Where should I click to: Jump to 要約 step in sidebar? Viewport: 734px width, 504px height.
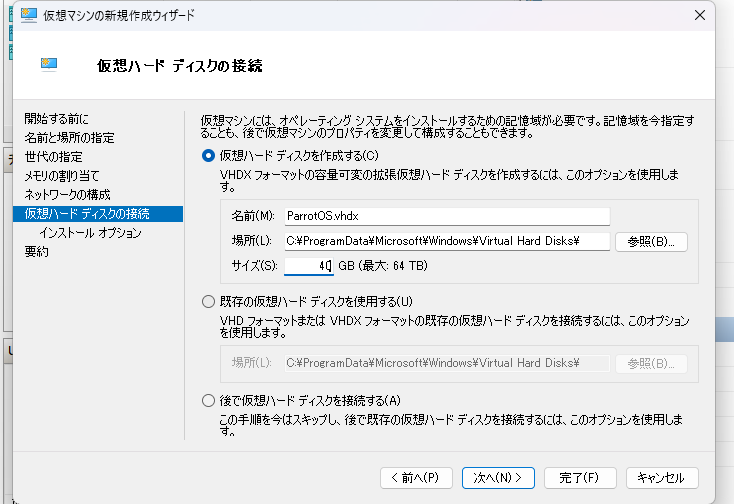pos(36,252)
